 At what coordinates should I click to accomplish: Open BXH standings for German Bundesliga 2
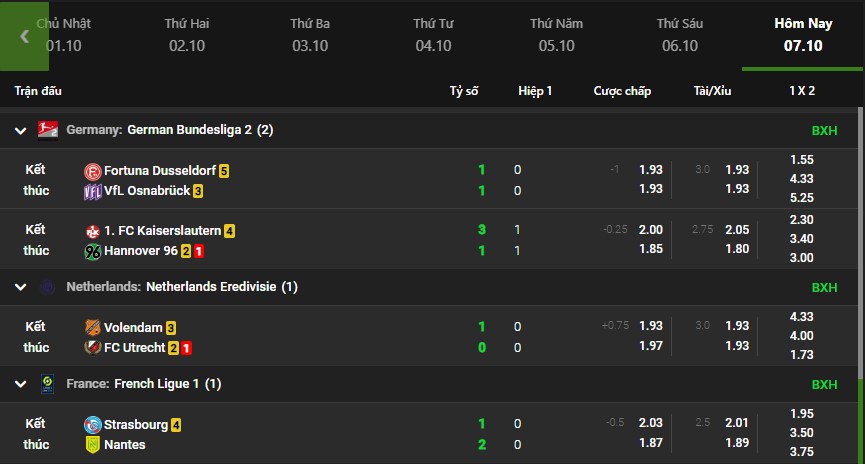tap(824, 130)
